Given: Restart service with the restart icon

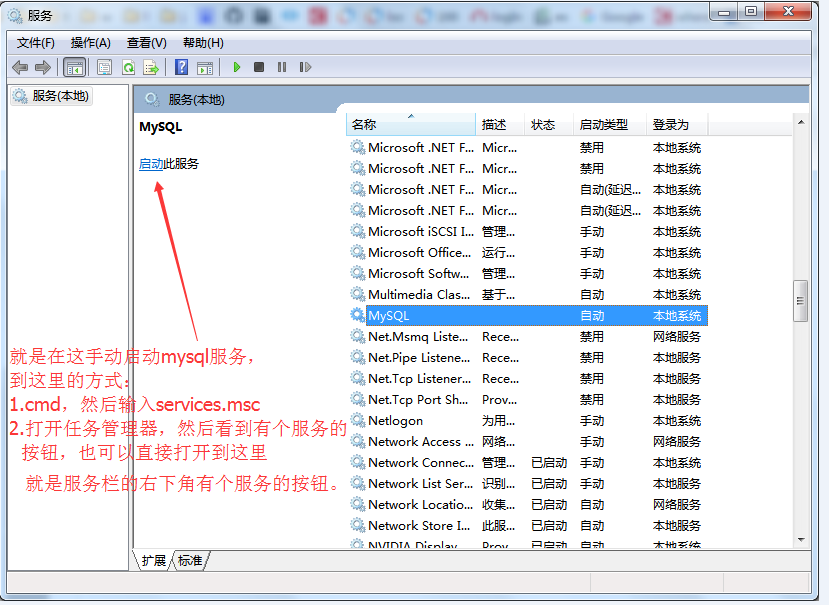Looking at the screenshot, I should [x=305, y=67].
